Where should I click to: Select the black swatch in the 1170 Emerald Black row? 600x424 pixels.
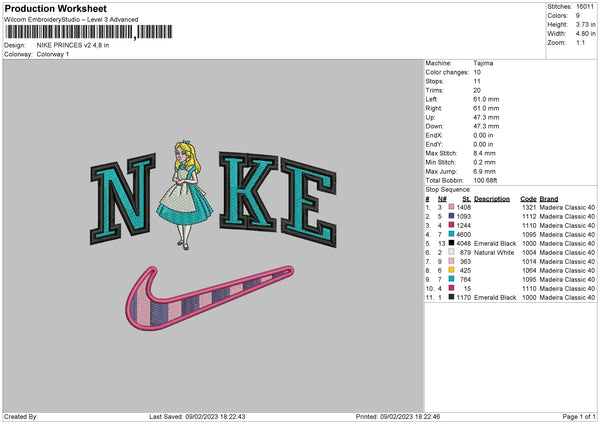coord(451,297)
